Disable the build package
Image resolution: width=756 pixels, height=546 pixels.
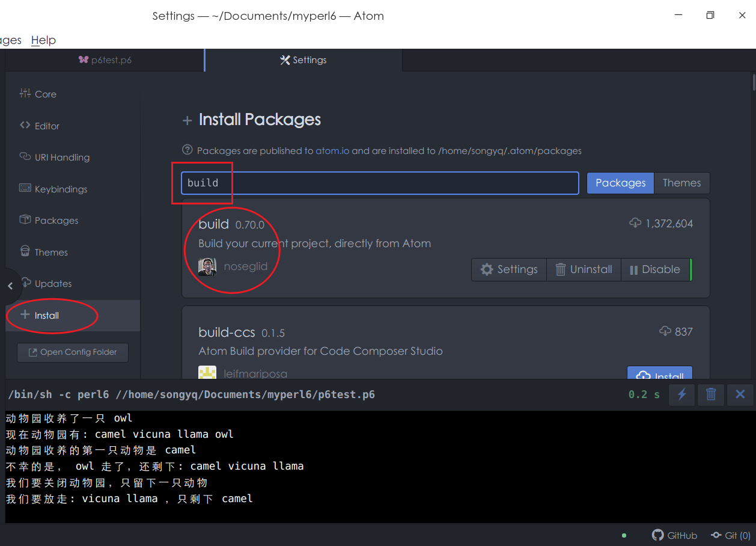pos(654,269)
